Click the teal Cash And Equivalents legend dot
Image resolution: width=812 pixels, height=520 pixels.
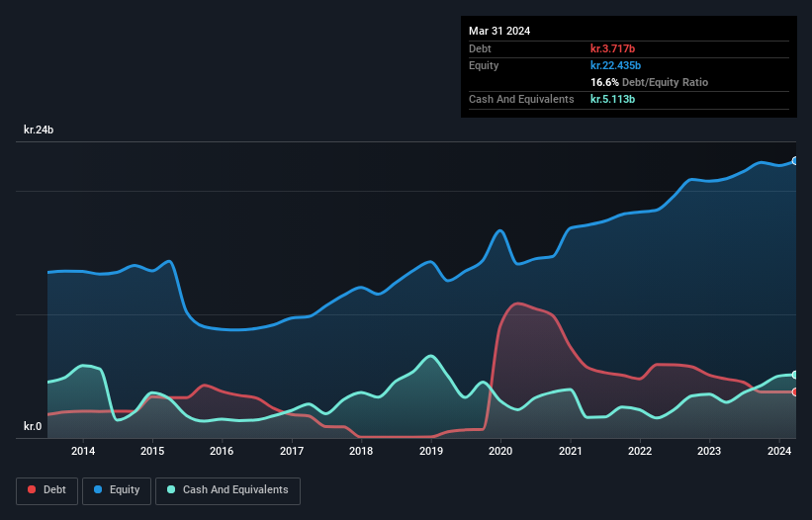point(171,489)
